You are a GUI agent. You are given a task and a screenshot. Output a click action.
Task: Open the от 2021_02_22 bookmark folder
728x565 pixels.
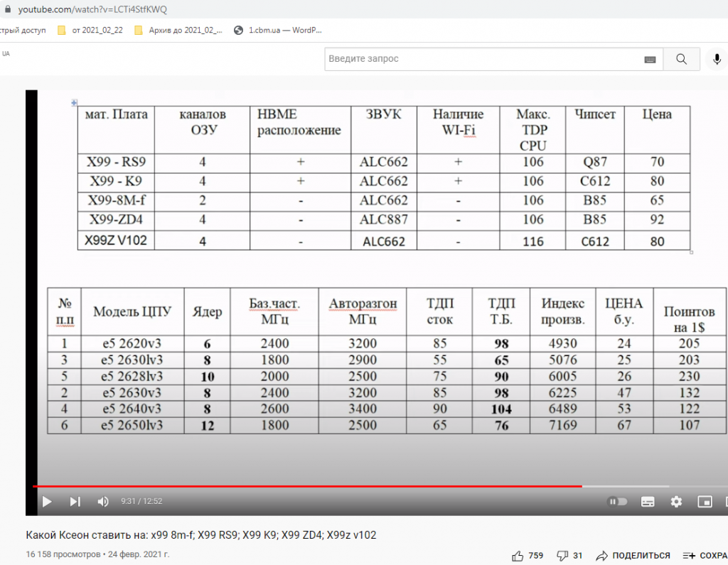90,30
